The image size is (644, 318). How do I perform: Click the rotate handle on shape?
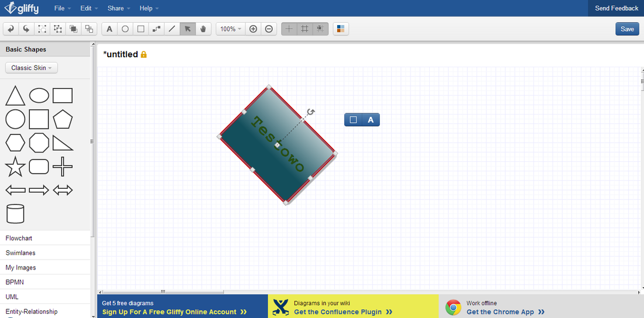311,112
